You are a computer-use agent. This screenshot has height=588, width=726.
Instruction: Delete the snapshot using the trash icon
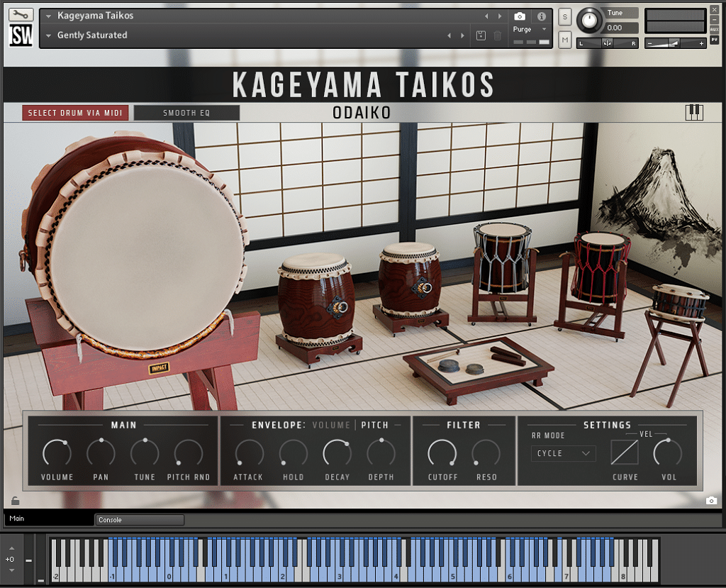click(x=497, y=35)
